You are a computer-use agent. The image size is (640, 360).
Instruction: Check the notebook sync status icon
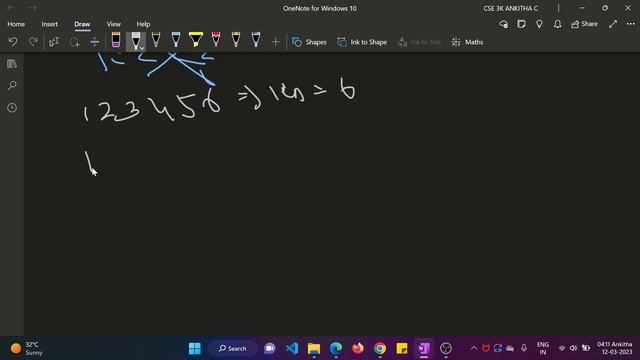(504, 24)
